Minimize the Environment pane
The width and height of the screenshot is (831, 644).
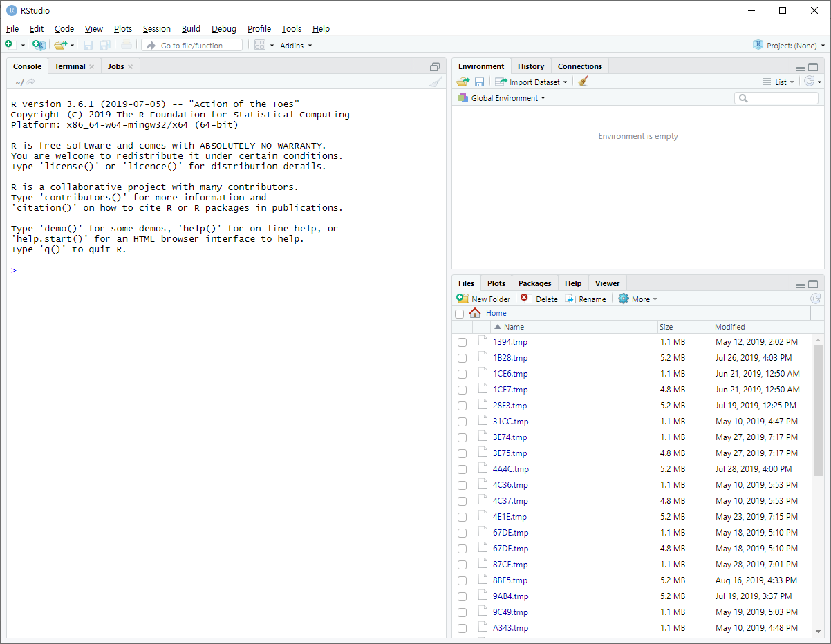coord(801,68)
